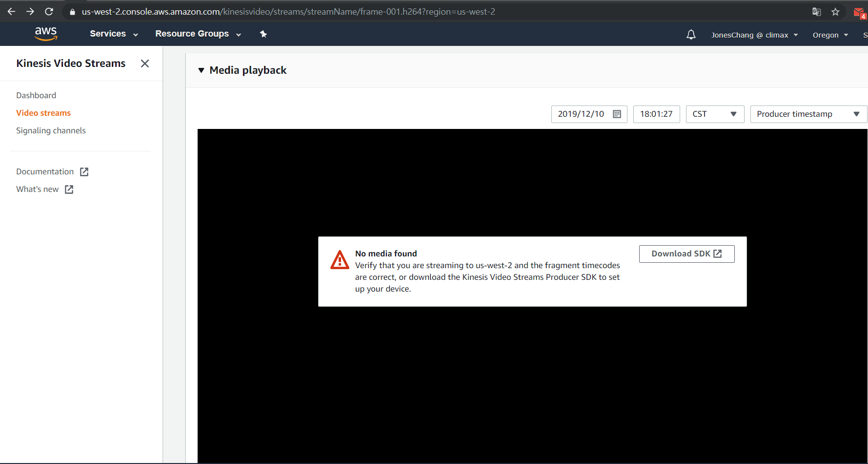Click the pin favorites icon in navbar

pos(263,34)
